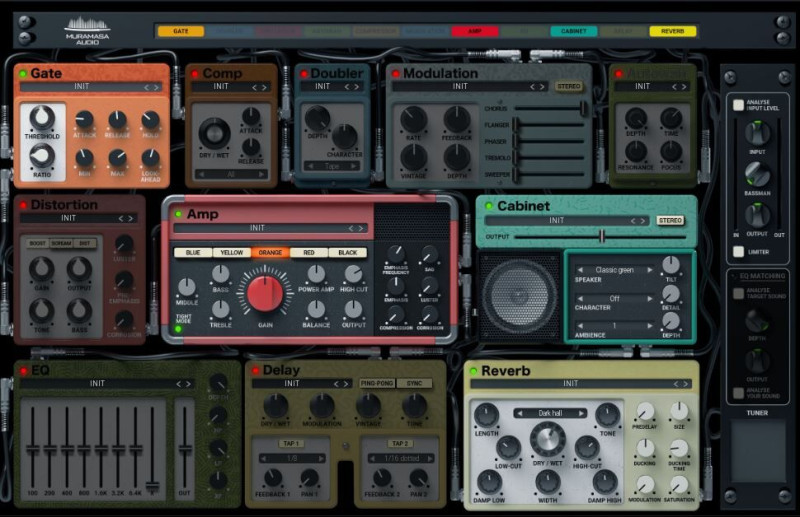800x517 pixels.
Task: Click the Delay Ping-Pong button
Action: click(x=377, y=383)
